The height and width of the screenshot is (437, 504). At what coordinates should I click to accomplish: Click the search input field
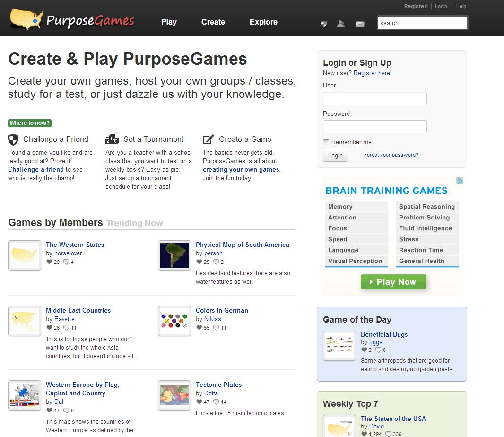(422, 23)
